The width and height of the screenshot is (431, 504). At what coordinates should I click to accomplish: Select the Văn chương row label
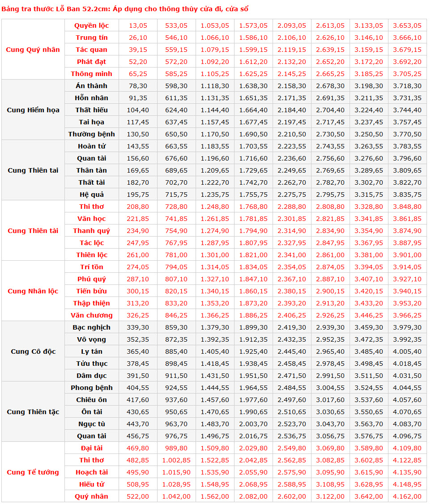tap(91, 315)
